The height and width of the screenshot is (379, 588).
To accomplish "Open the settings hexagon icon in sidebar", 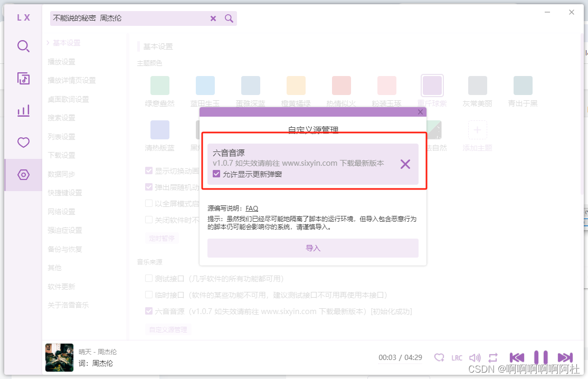I will (x=23, y=175).
